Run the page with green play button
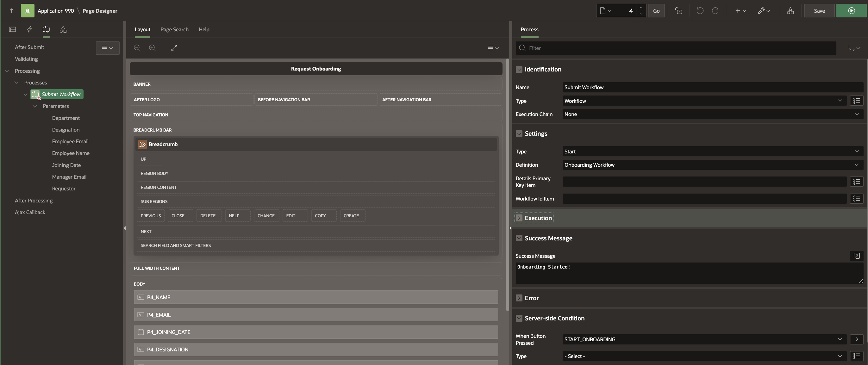Screen dimensions: 868x365 tap(851, 11)
